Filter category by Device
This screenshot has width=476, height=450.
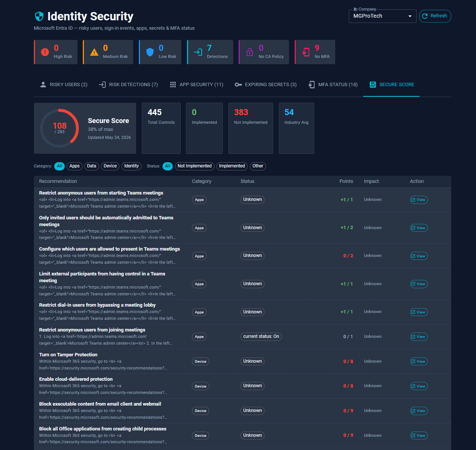(x=110, y=166)
